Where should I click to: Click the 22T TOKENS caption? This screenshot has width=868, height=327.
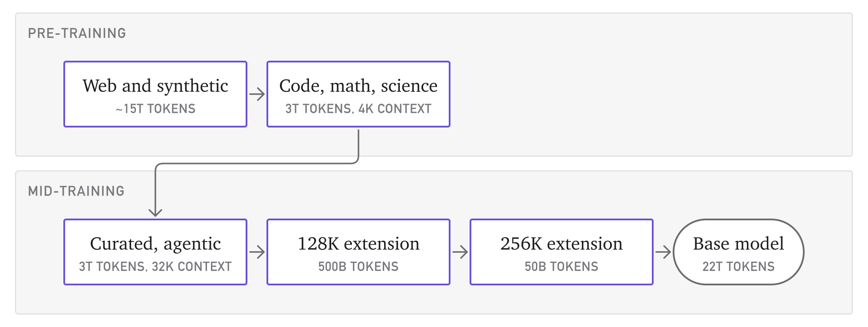[x=739, y=267]
